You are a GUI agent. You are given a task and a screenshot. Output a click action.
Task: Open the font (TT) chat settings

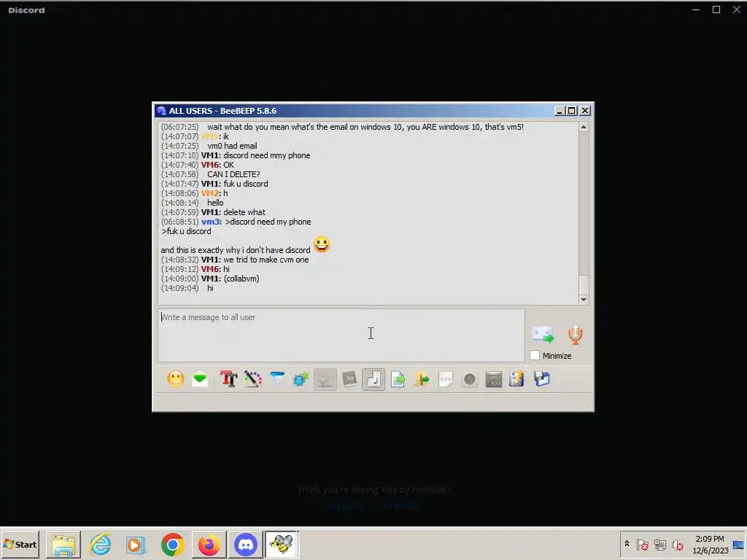point(228,379)
